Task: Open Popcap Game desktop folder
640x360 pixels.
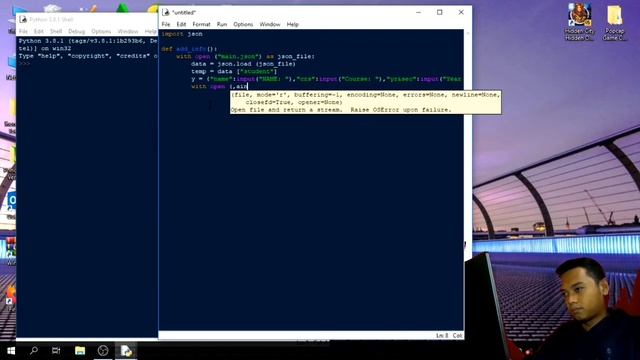Action: click(x=614, y=22)
